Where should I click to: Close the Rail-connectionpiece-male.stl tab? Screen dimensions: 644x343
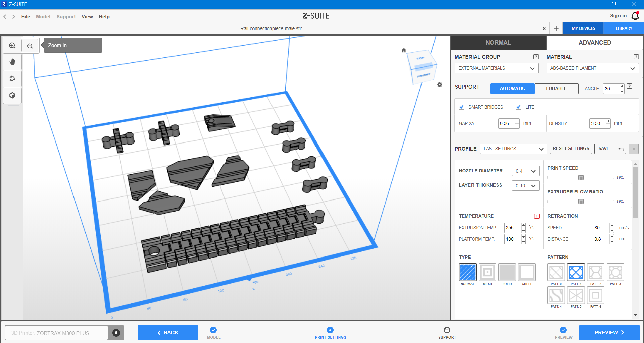pos(544,29)
